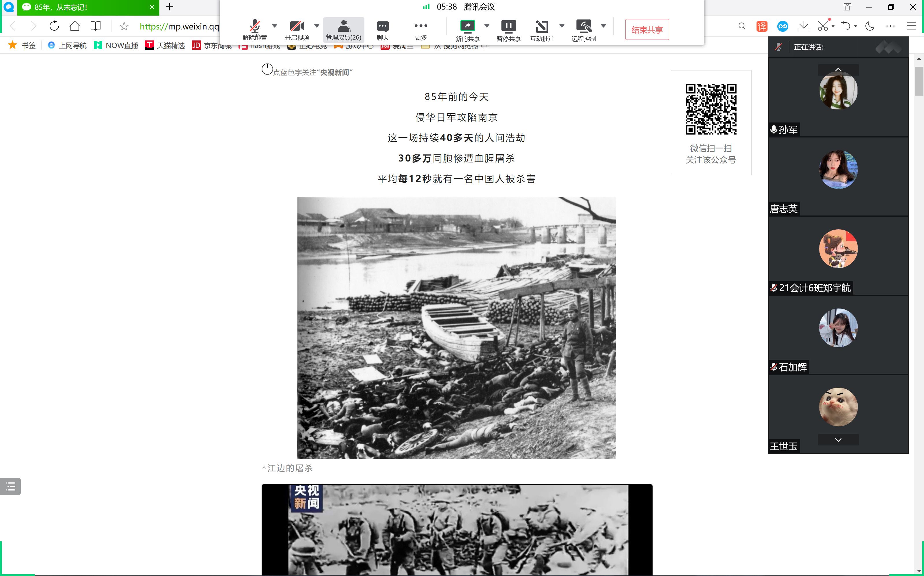Click the page vertical scrollbar thumb

click(x=919, y=81)
